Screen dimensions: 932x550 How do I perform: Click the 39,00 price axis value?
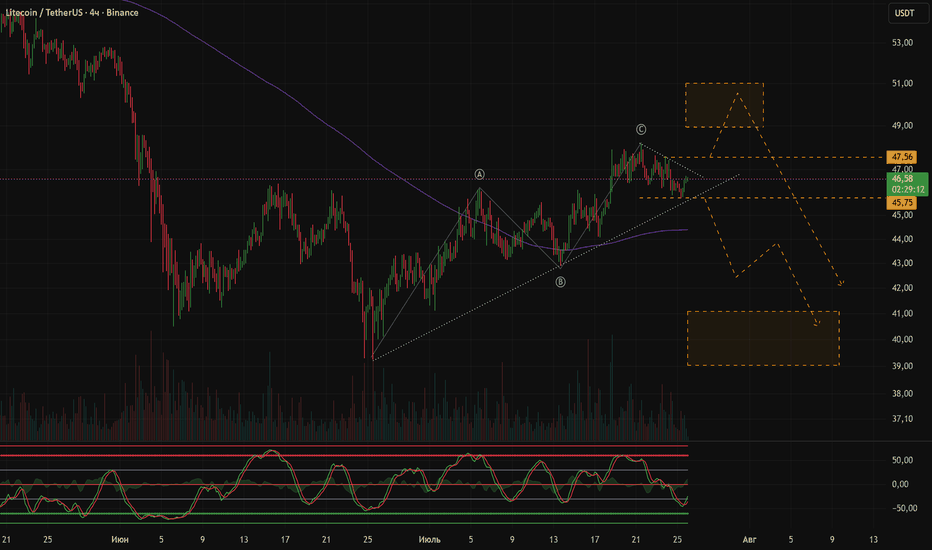902,366
